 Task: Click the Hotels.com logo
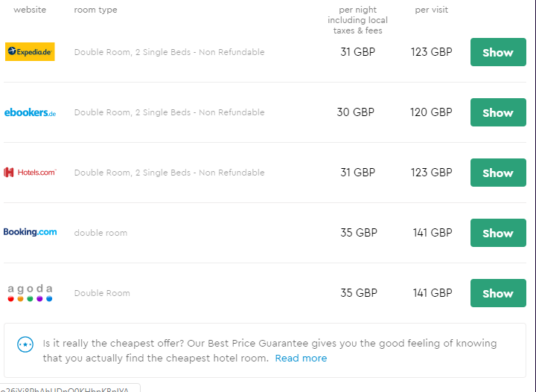tap(30, 173)
